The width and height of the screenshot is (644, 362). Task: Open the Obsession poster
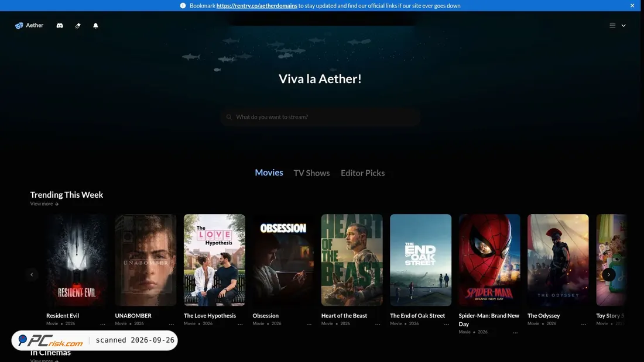click(283, 260)
